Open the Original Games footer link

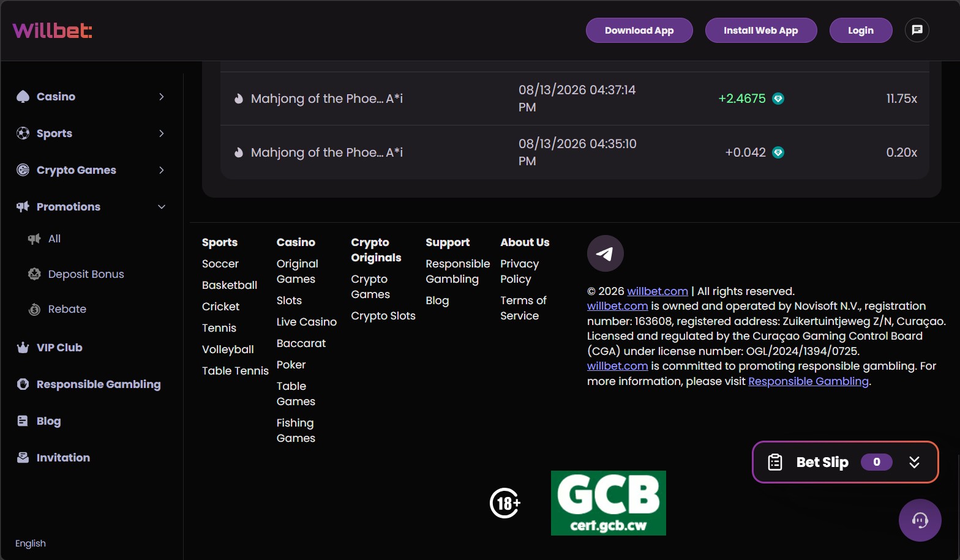(298, 271)
